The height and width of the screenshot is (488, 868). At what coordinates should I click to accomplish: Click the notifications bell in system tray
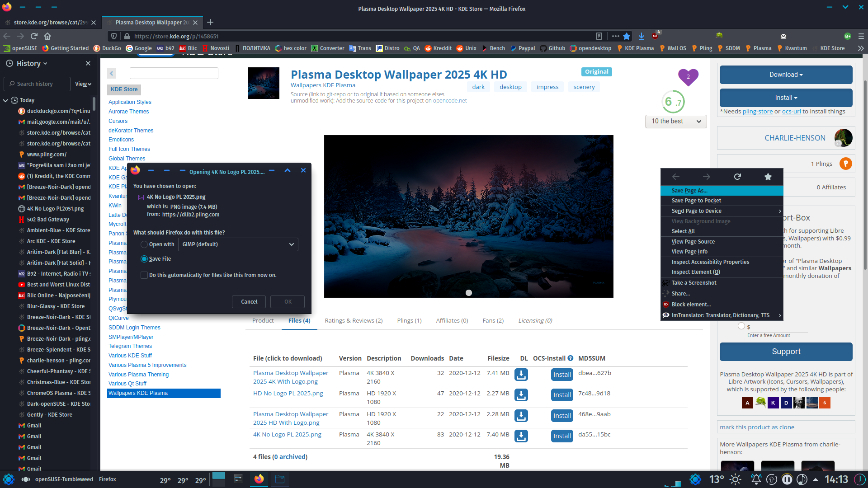[x=756, y=479]
